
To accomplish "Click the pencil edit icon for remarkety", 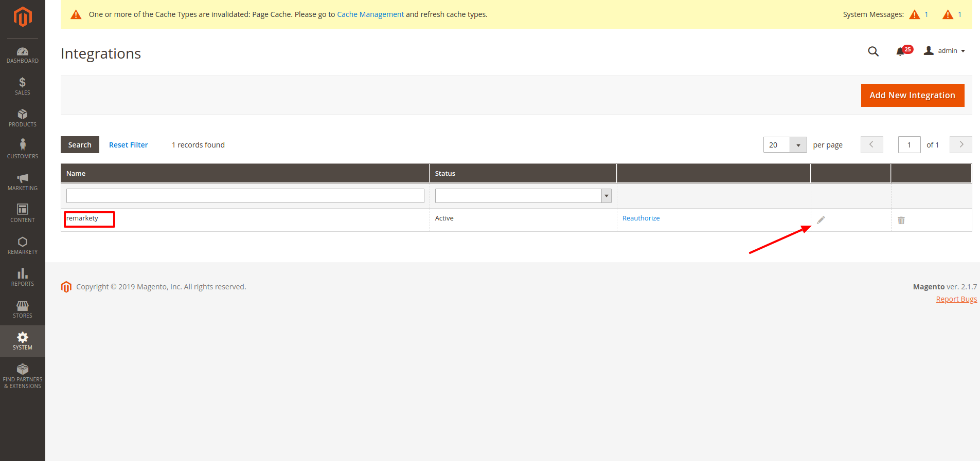I will 821,220.
